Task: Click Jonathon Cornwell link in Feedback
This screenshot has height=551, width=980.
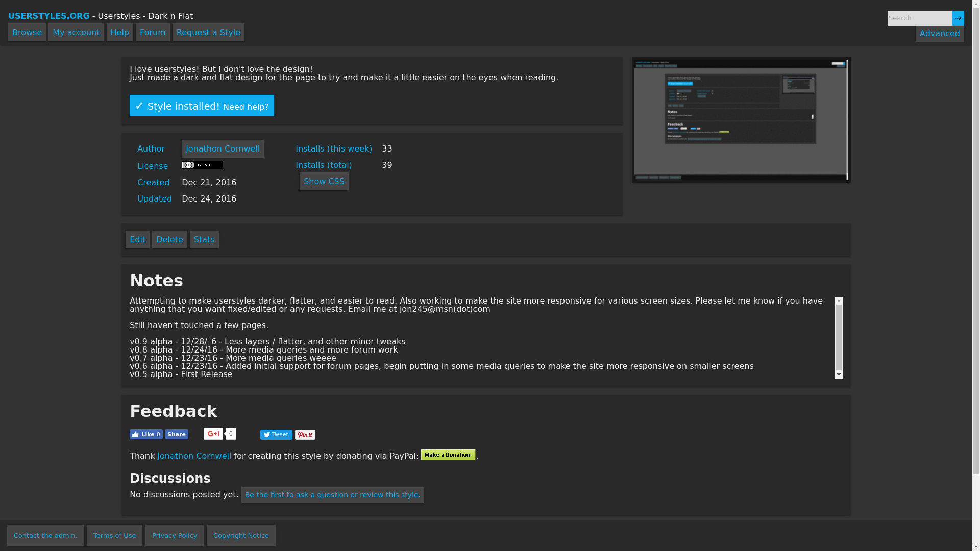Action: [x=194, y=456]
